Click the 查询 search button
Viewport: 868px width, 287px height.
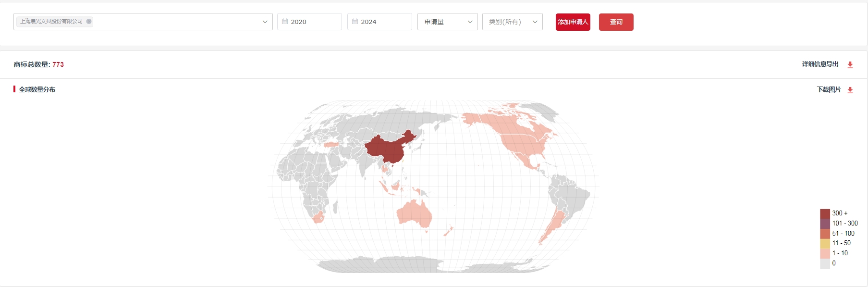(616, 22)
